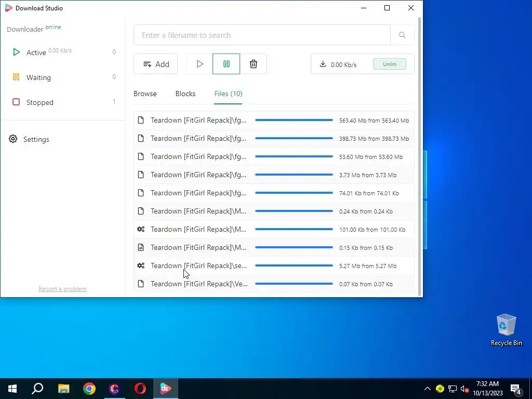Click progress bar of 563.40 Mb file

(x=294, y=120)
